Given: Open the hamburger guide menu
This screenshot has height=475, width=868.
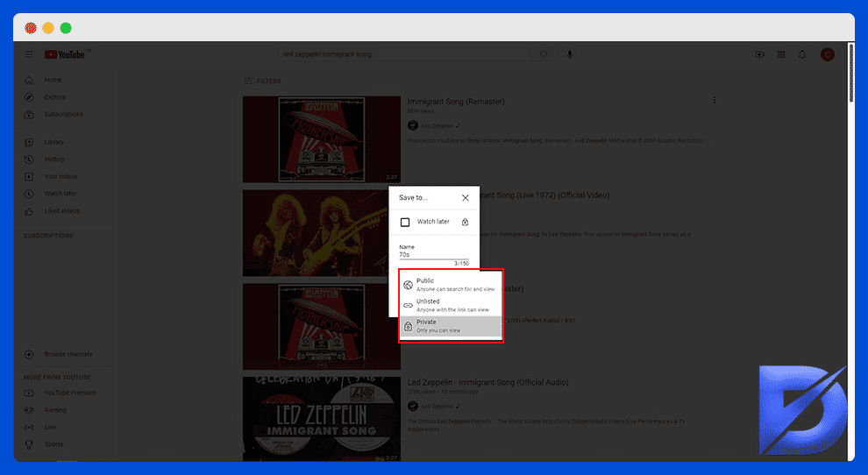Looking at the screenshot, I should pos(29,54).
